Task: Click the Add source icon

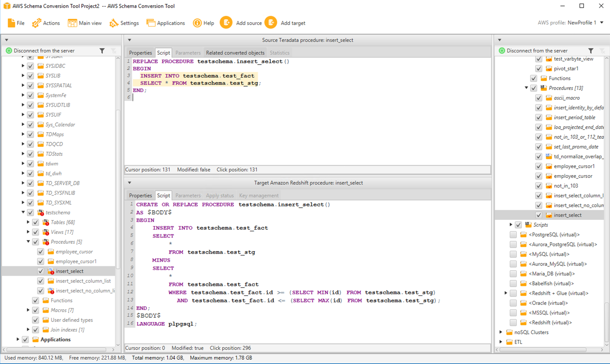Action: click(x=226, y=23)
